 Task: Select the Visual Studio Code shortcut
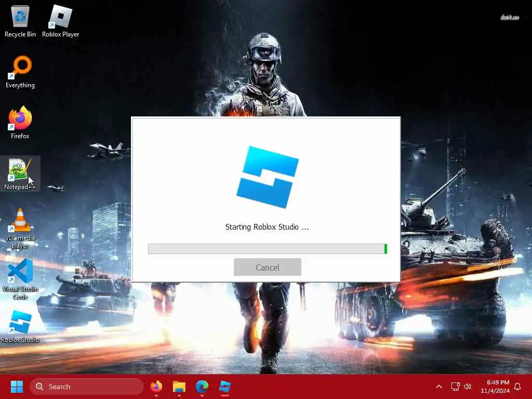point(20,279)
